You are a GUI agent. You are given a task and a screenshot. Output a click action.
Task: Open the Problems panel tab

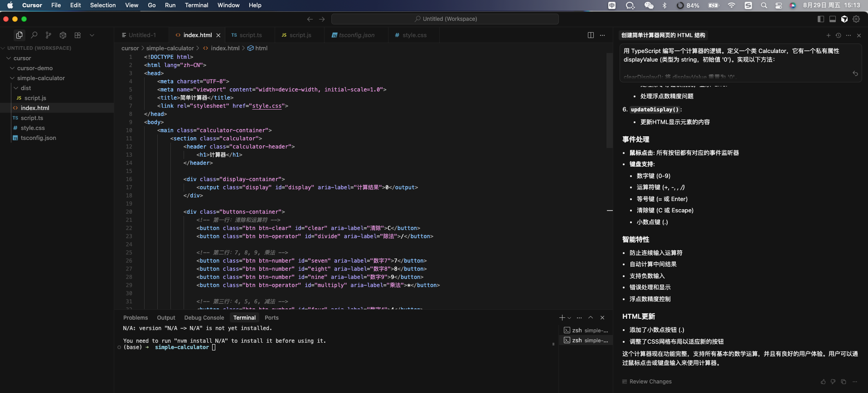tap(136, 318)
